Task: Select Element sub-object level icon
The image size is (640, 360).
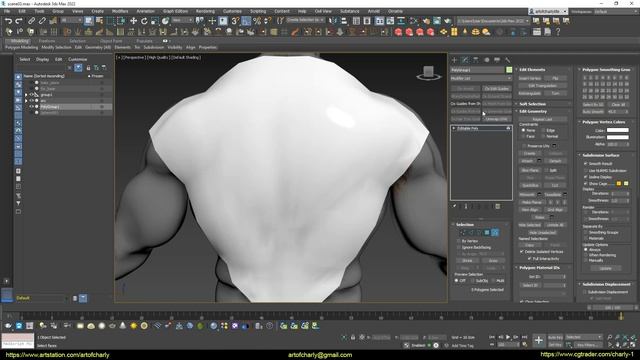Action: (495, 233)
